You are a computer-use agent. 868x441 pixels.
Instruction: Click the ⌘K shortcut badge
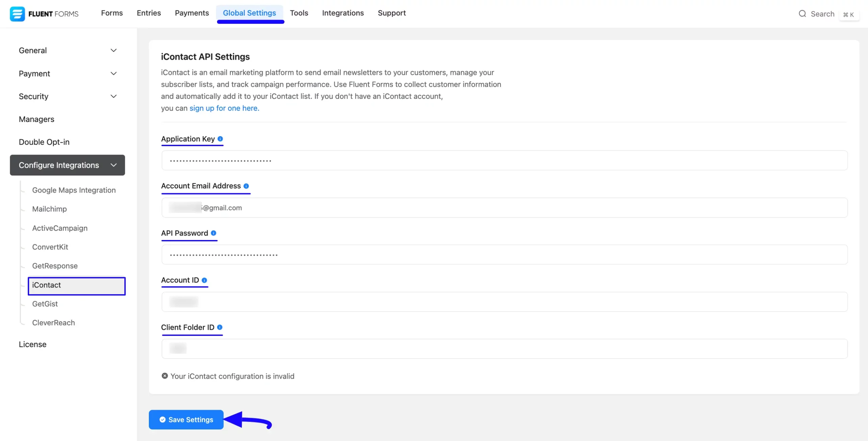point(849,15)
